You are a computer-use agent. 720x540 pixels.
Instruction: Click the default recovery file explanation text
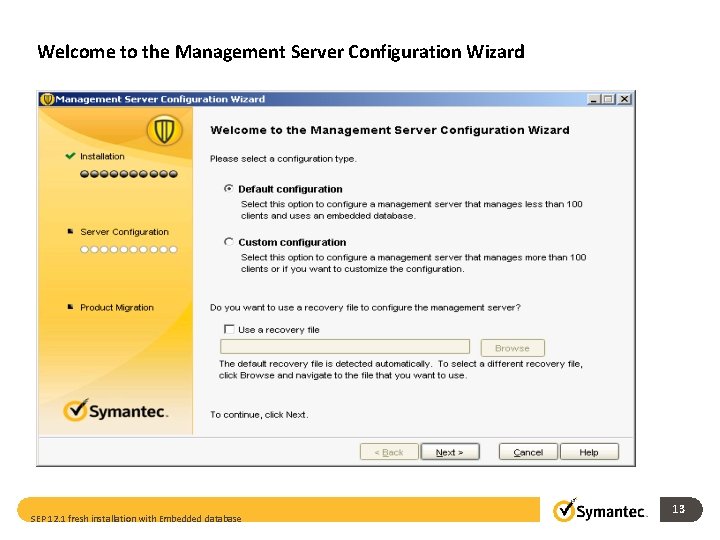(401, 370)
